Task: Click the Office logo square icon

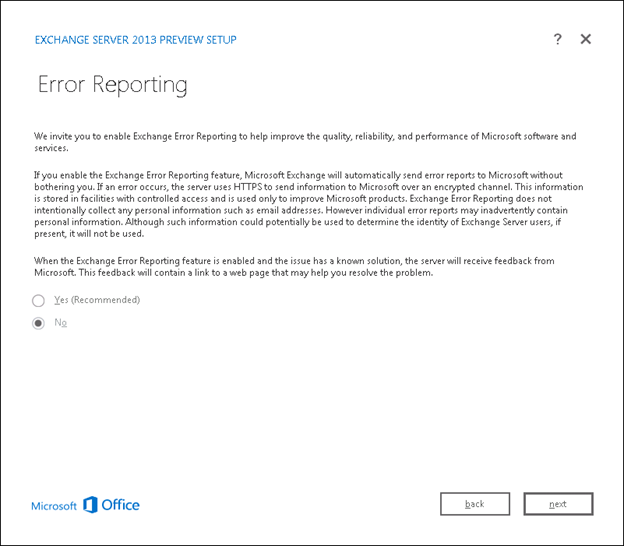Action: 90,505
